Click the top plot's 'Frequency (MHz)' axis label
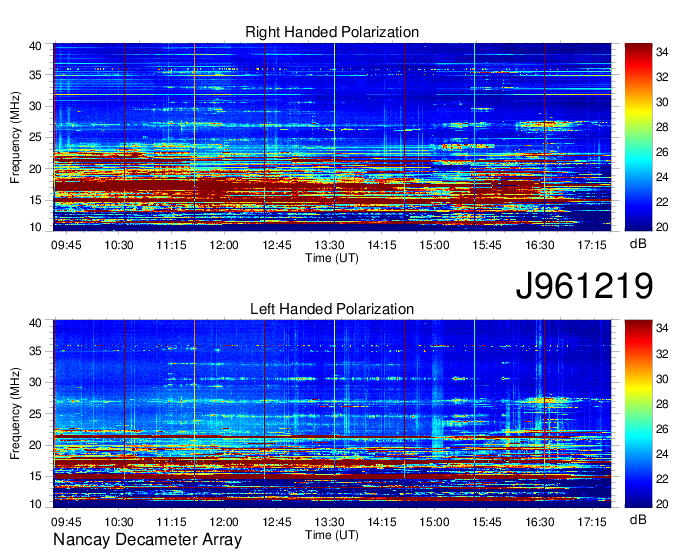 (15, 137)
